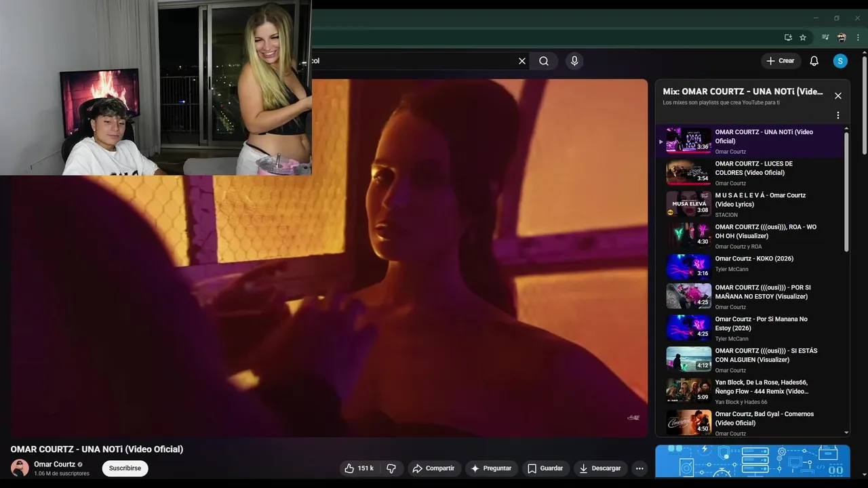Screen dimensions: 868x488
Task: Select 444 Remix playlist entry
Action: click(751, 391)
